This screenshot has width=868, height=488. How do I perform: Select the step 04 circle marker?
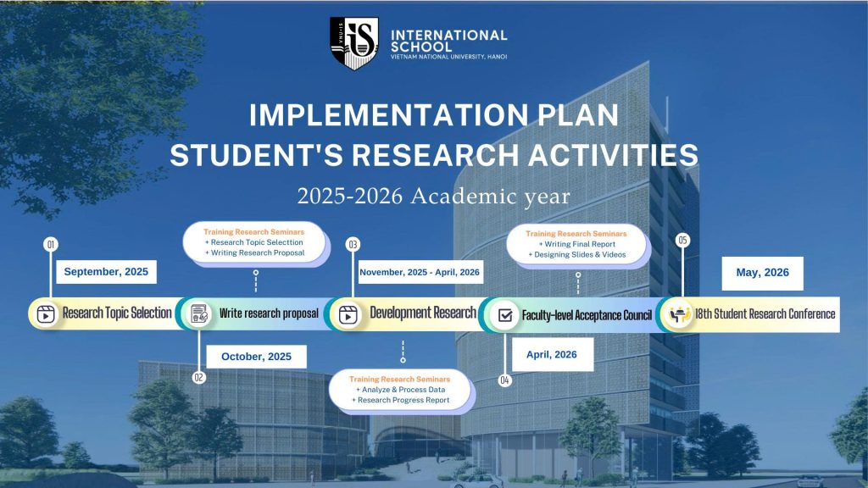coord(504,380)
